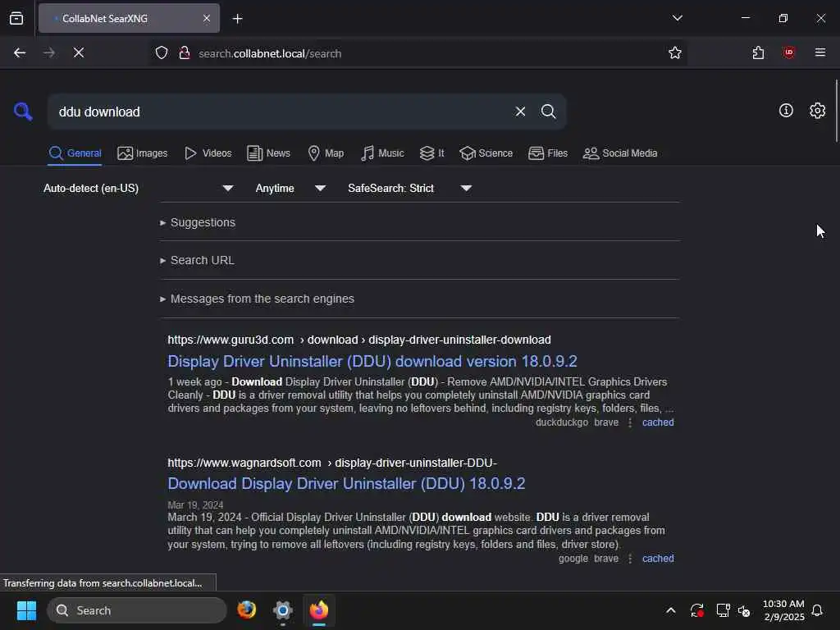Expand Messages from the search engines
The height and width of the screenshot is (630, 840).
257,299
